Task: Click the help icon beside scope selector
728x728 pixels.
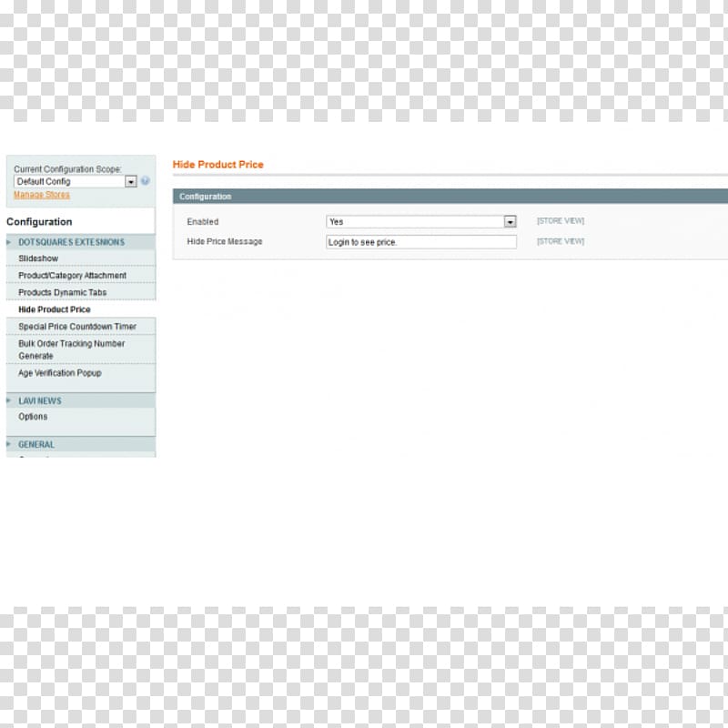Action: [x=145, y=180]
